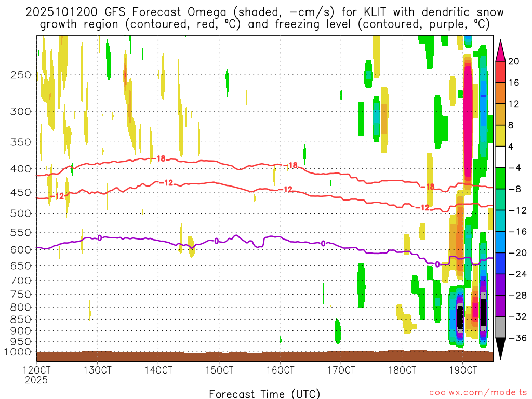Click the 450 pressure level label

coord(21,192)
